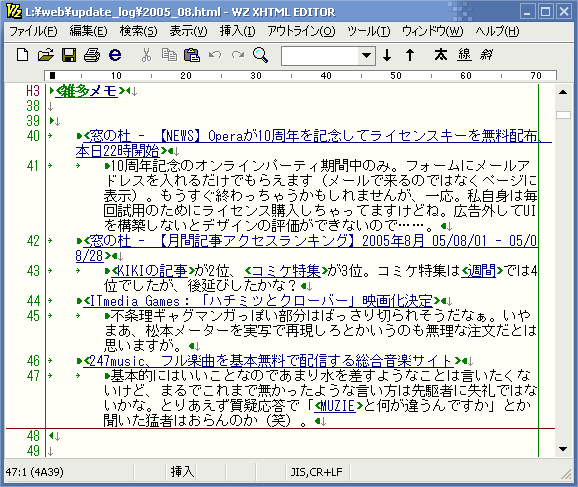This screenshot has height=487, width=578.
Task: Apply underline with the 線 icon
Action: [x=464, y=55]
